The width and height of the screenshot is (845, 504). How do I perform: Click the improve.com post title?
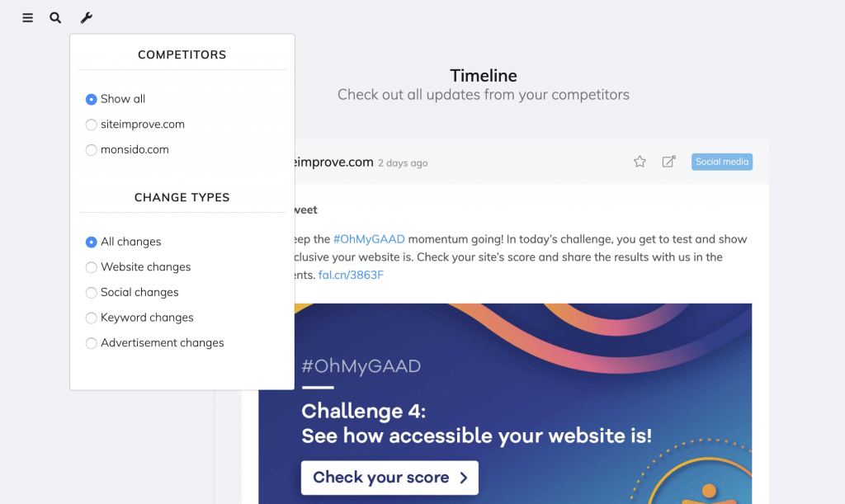[x=334, y=162]
